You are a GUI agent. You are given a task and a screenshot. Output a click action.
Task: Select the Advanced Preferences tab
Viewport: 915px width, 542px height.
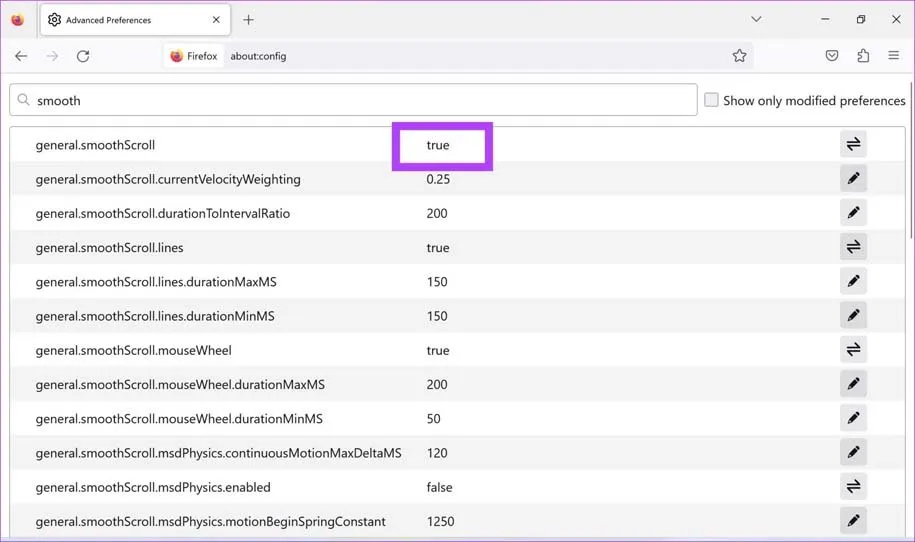pos(130,20)
